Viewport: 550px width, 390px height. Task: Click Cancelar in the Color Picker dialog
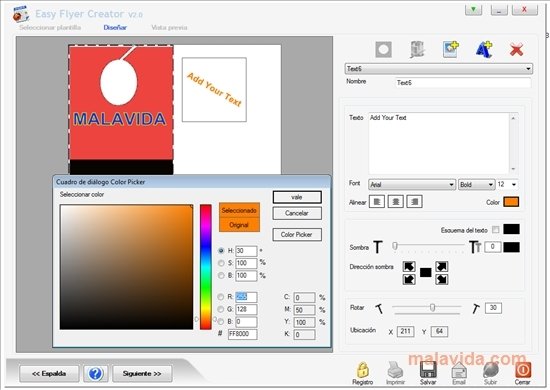pos(297,213)
